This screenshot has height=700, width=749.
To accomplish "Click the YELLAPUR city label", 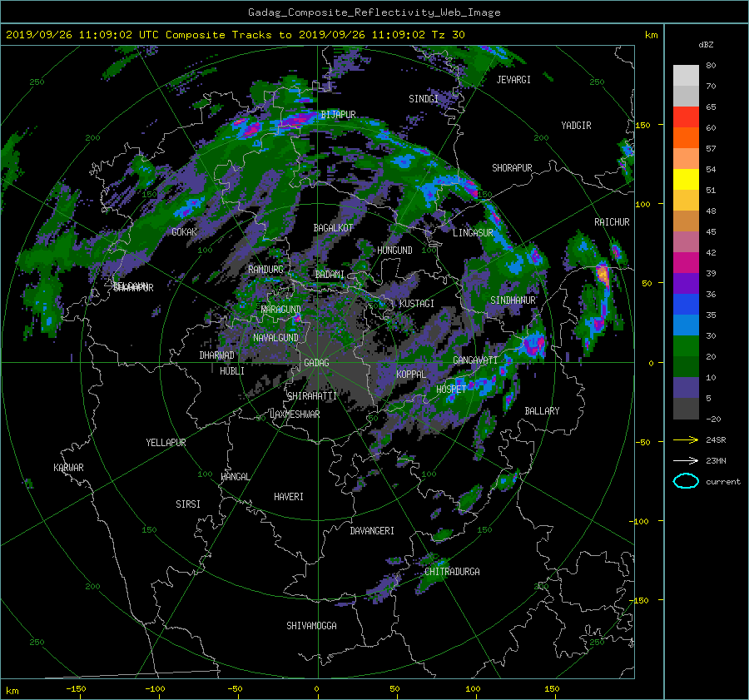I will click(166, 443).
